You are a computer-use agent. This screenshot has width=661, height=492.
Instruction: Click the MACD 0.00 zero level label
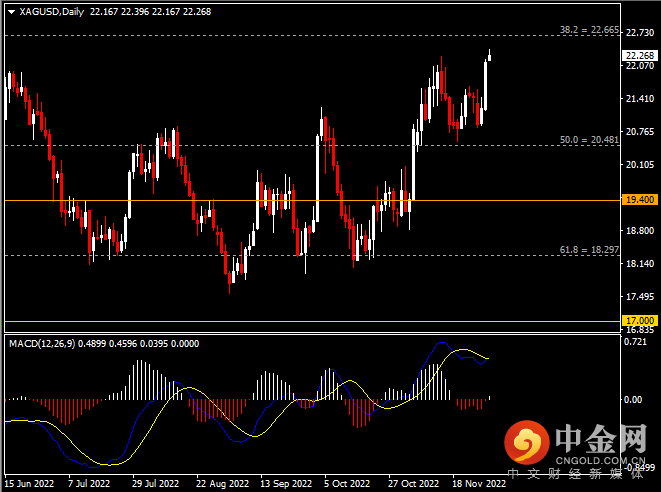tap(633, 400)
